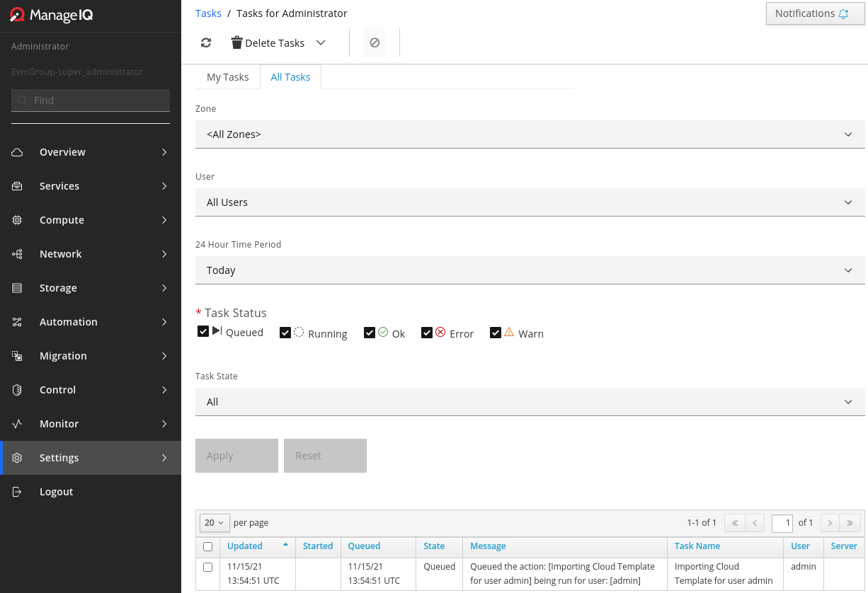This screenshot has height=593, width=868.
Task: Select the All Tasks tab
Action: [x=290, y=76]
